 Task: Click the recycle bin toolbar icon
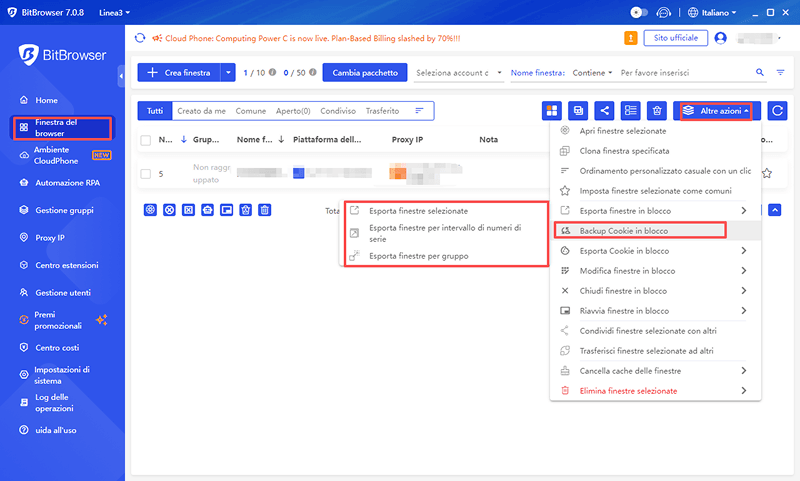(656, 111)
